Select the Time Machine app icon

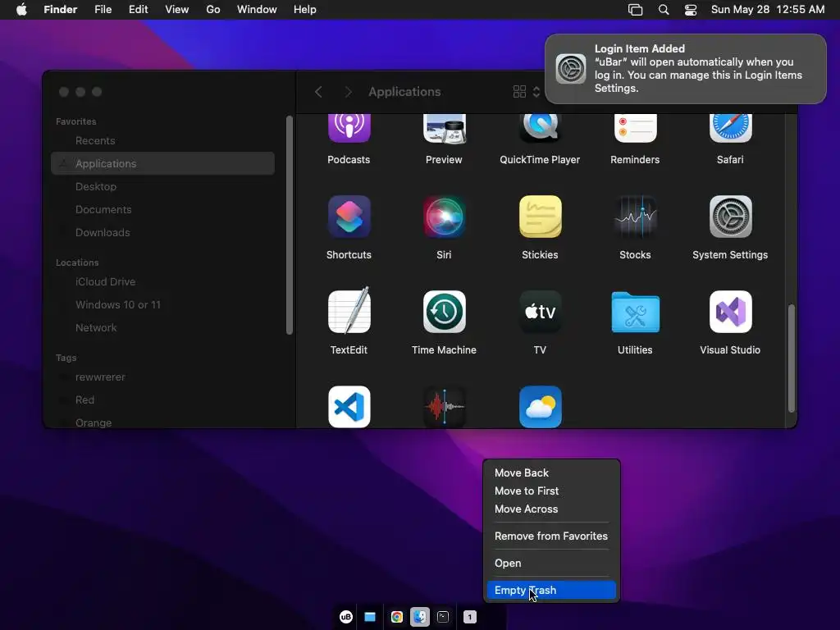pos(444,312)
